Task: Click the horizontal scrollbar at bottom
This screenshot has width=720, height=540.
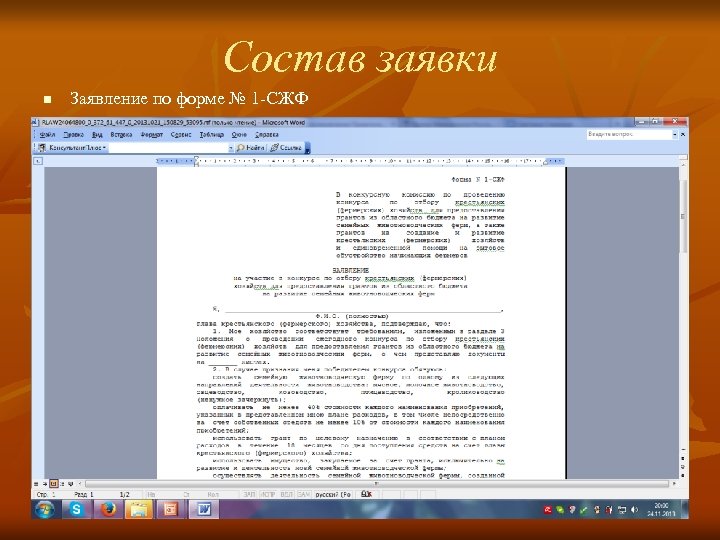Action: 377,484
